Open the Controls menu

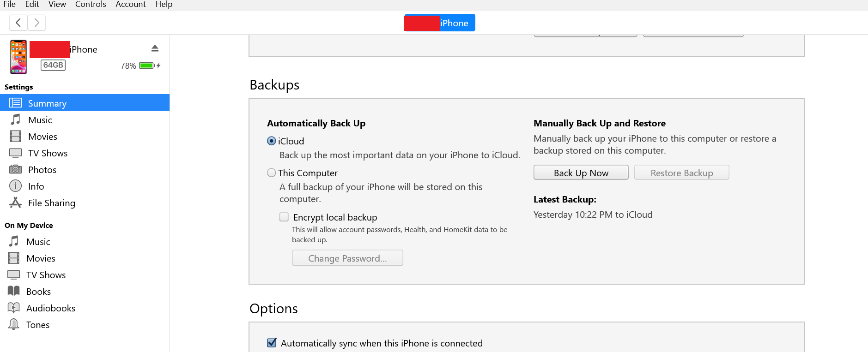pos(91,4)
